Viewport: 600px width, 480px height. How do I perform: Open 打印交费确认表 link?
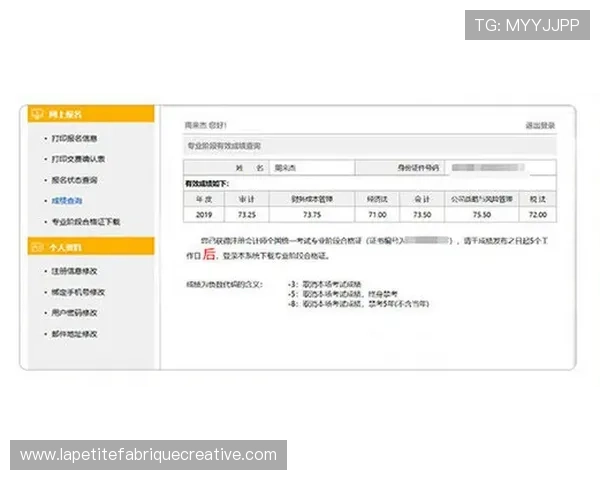point(78,159)
